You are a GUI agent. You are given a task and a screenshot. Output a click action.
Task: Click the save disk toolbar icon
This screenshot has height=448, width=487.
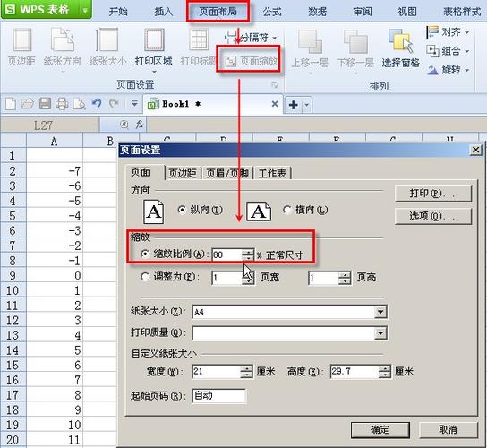click(45, 104)
